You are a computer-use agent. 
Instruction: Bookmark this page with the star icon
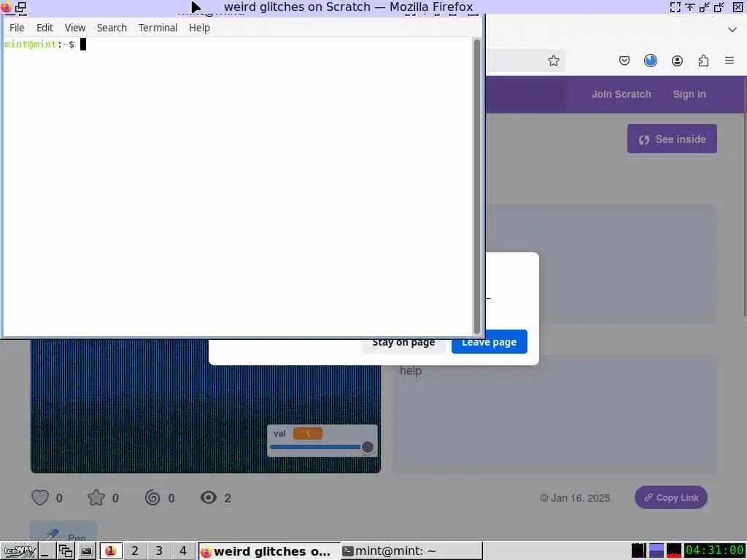[x=553, y=61]
